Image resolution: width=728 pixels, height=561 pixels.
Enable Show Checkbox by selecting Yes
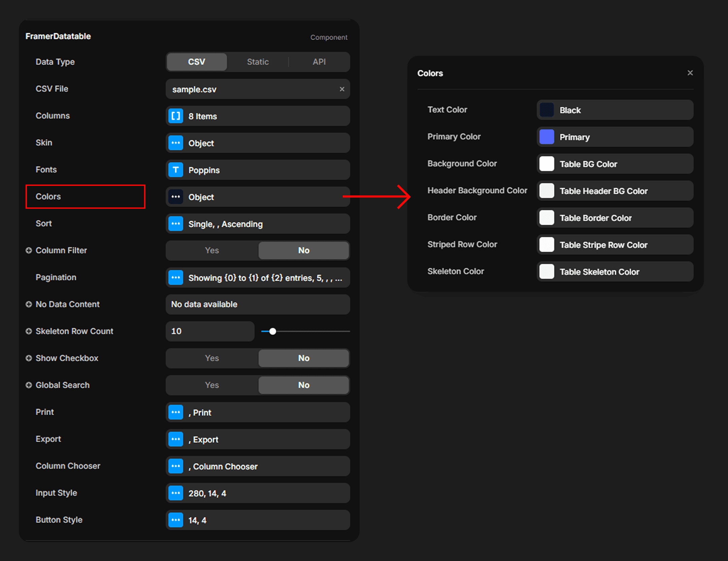click(212, 358)
